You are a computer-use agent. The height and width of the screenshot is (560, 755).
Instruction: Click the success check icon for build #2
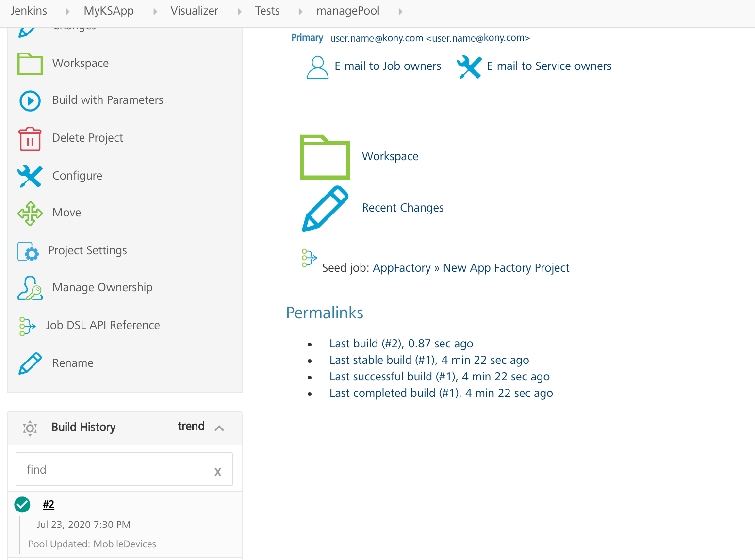[22, 505]
